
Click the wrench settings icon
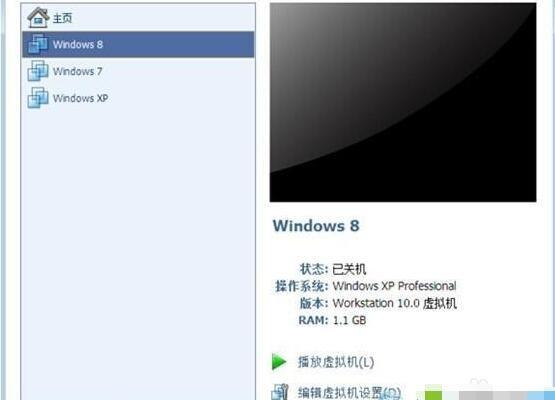pyautogui.click(x=280, y=392)
